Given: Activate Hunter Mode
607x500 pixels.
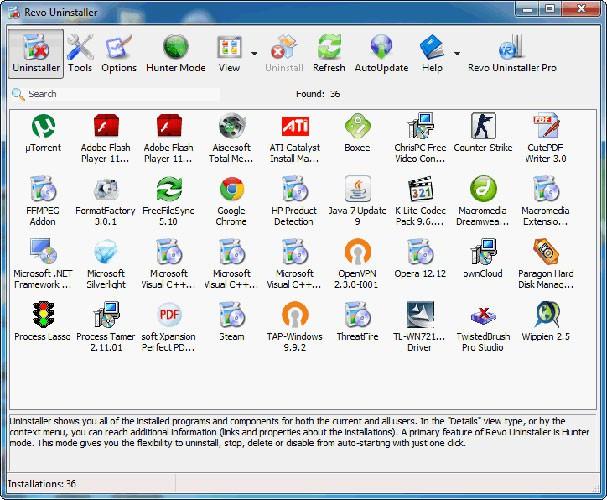Looking at the screenshot, I should 176,52.
